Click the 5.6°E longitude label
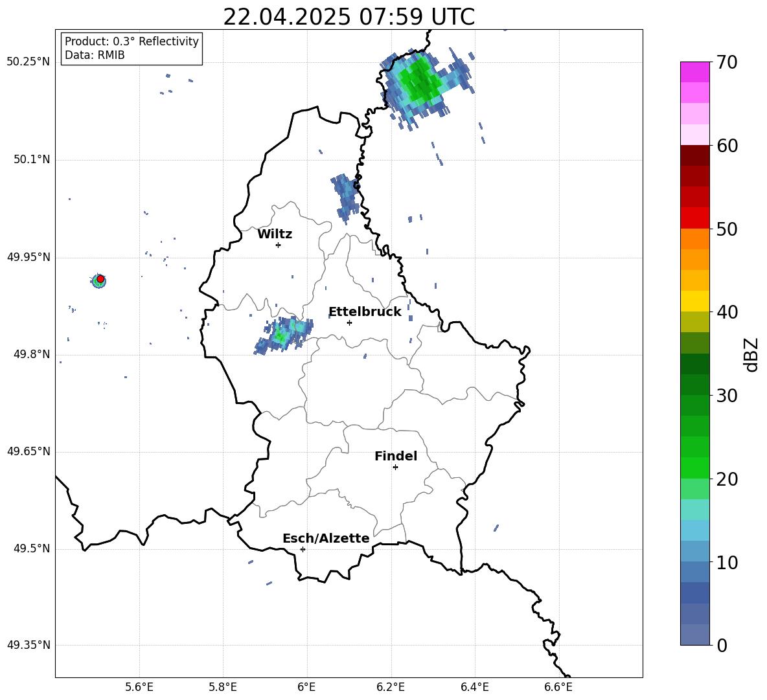 tap(139, 687)
